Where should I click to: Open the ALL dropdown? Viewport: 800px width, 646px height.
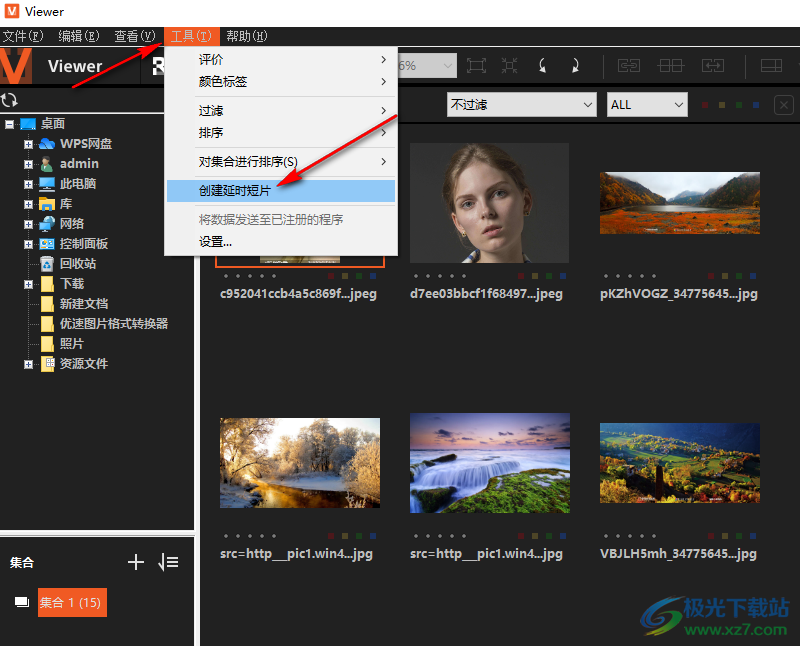pyautogui.click(x=647, y=105)
